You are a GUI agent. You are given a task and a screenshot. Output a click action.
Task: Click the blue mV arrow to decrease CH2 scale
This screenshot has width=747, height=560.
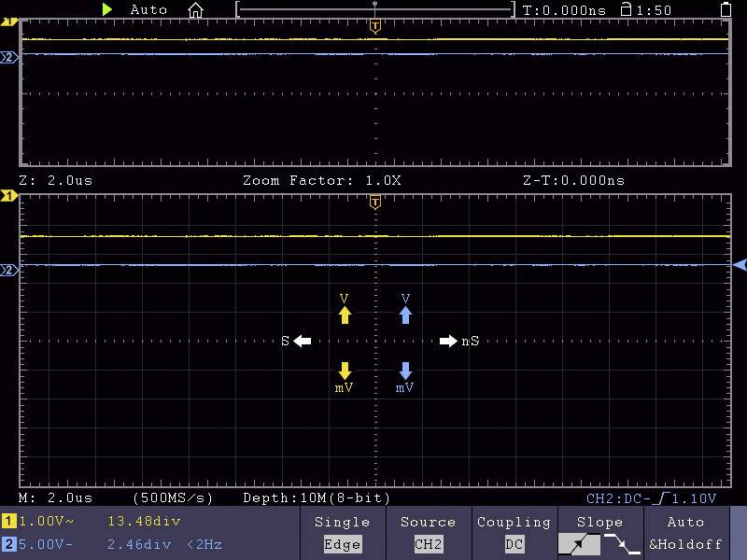(405, 371)
